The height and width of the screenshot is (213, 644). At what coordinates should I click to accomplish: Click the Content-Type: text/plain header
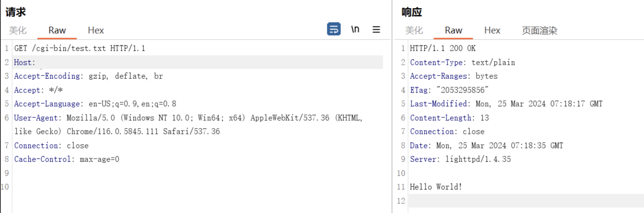(x=463, y=62)
